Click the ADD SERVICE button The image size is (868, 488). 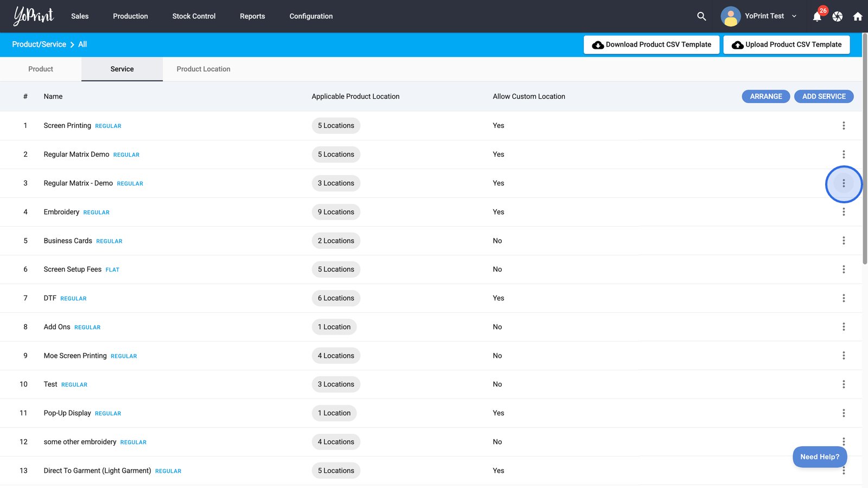[824, 97]
